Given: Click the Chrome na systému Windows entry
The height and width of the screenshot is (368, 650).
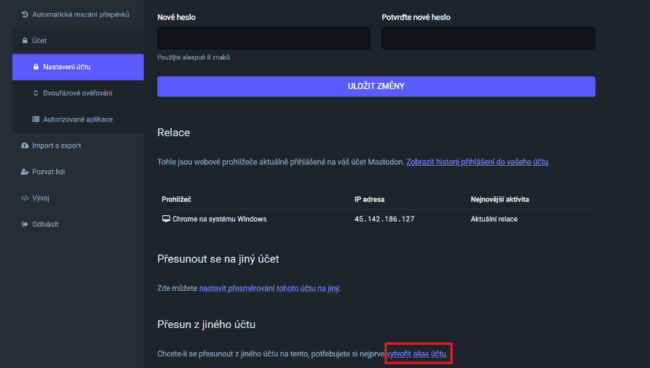Looking at the screenshot, I should [x=219, y=219].
